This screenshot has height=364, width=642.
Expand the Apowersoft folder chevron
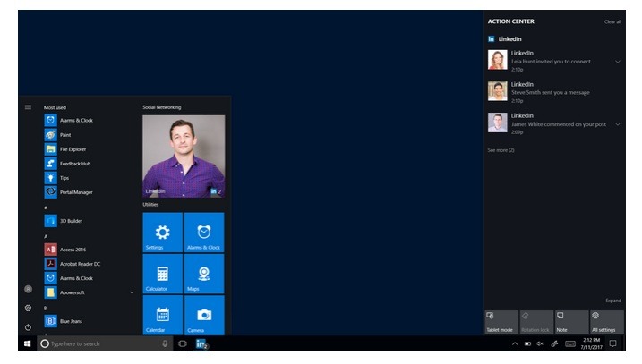pyautogui.click(x=132, y=292)
